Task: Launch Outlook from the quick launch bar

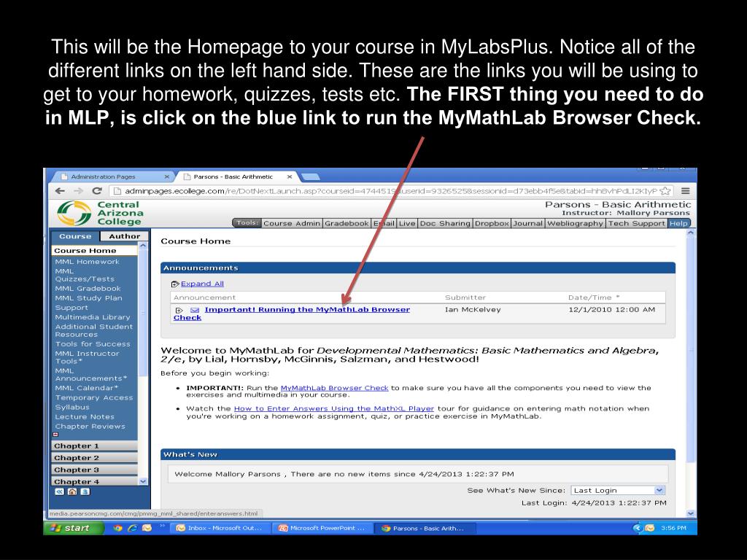Action: point(147,528)
